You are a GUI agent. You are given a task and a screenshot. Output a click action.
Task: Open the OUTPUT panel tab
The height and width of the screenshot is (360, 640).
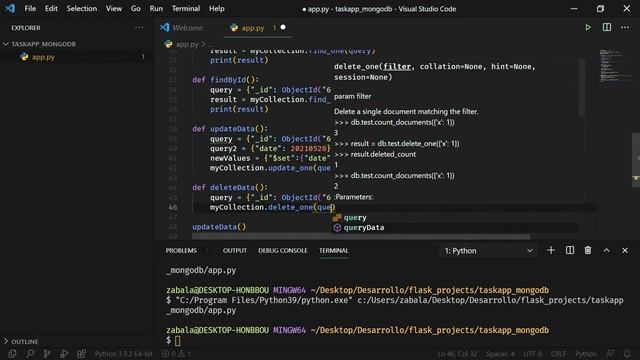click(x=235, y=250)
